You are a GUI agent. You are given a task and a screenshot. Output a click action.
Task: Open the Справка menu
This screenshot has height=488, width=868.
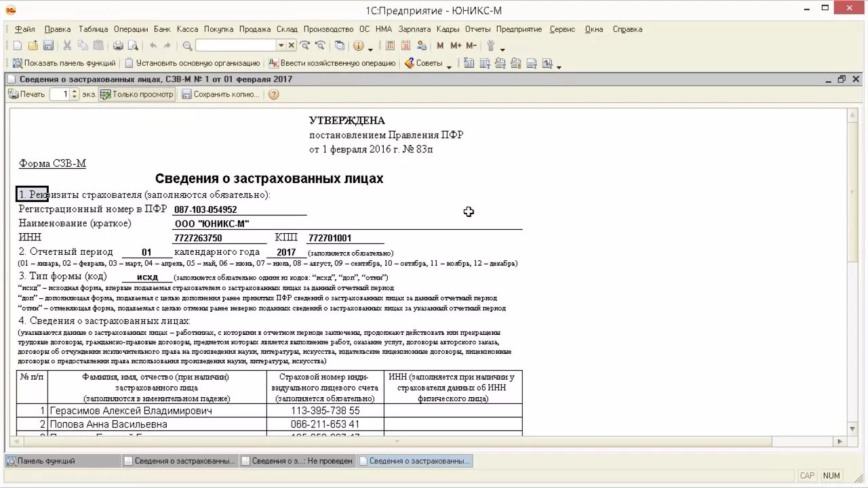[627, 29]
